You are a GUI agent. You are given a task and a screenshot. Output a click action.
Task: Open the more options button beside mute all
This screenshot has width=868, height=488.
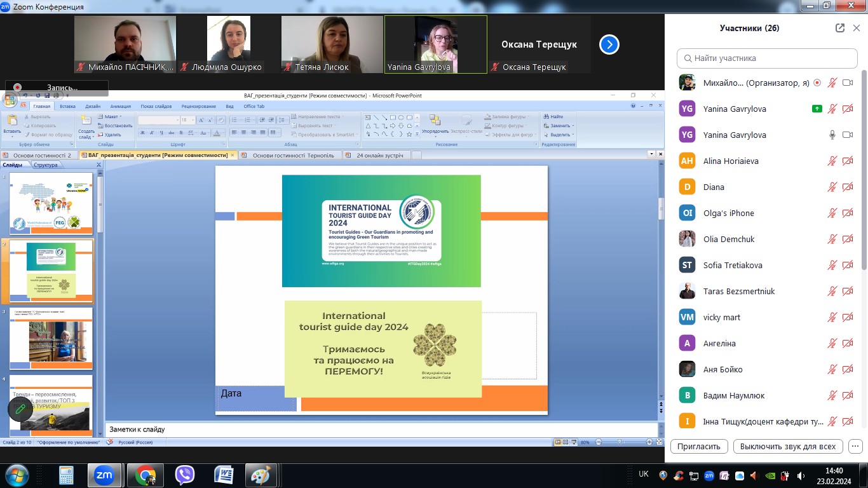pos(855,446)
